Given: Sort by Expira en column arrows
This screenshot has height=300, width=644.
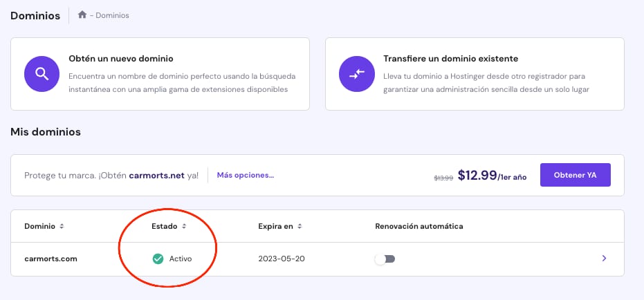Looking at the screenshot, I should pyautogui.click(x=300, y=226).
